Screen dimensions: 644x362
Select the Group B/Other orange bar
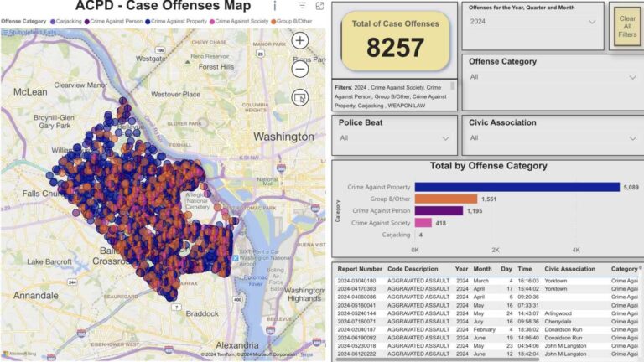446,199
